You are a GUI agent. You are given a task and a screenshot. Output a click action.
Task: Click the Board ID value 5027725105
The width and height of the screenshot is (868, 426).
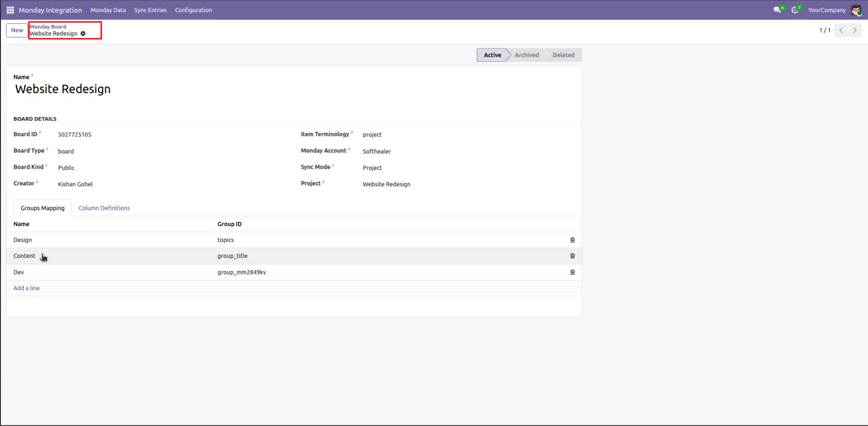click(75, 135)
